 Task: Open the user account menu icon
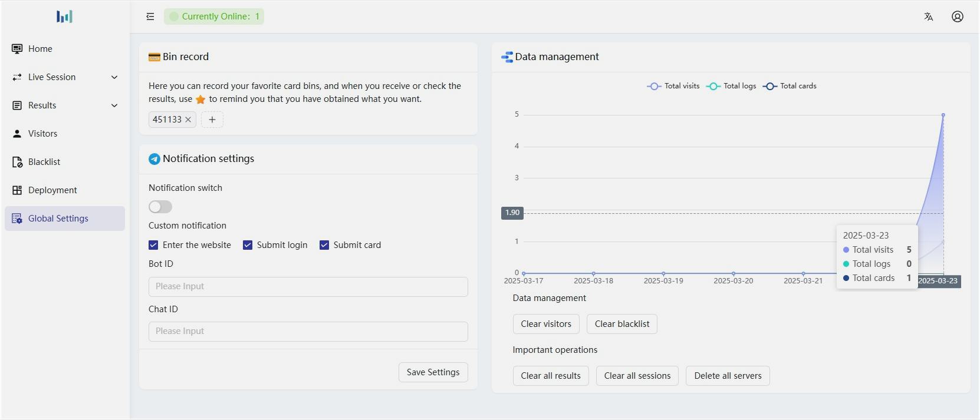click(x=958, y=16)
